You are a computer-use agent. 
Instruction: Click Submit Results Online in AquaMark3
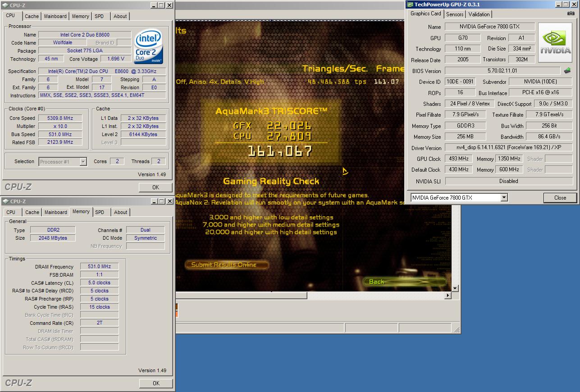pos(227,265)
